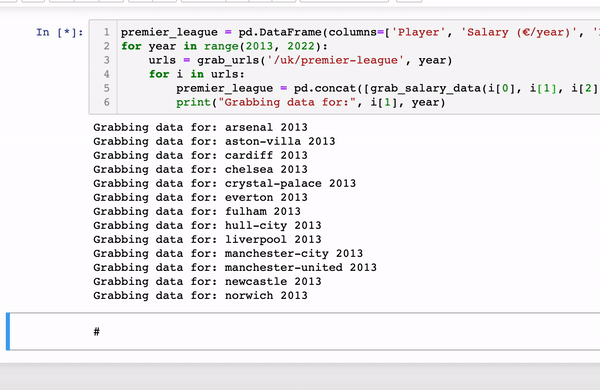Click the print statement code line
Image resolution: width=600 pixels, height=390 pixels.
311,103
